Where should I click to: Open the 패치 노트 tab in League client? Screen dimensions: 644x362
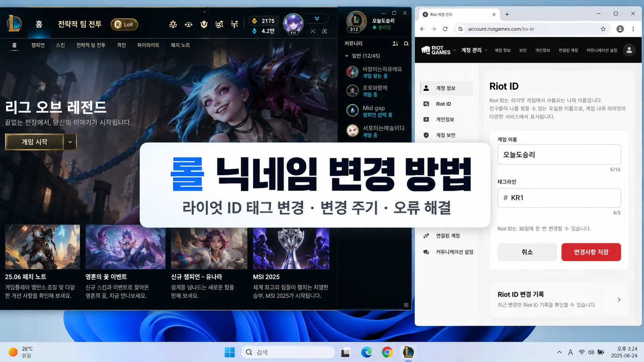180,45
